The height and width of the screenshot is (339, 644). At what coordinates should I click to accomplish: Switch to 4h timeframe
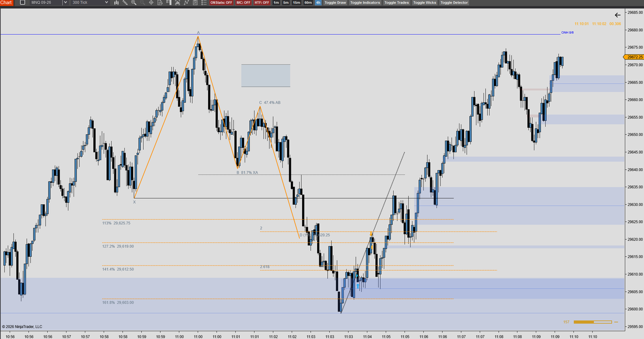[x=318, y=3]
